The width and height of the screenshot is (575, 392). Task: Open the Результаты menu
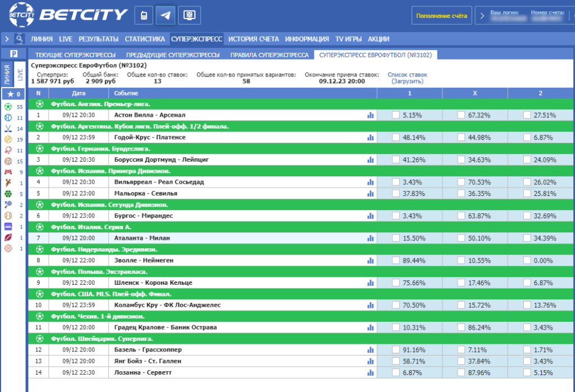(98, 39)
